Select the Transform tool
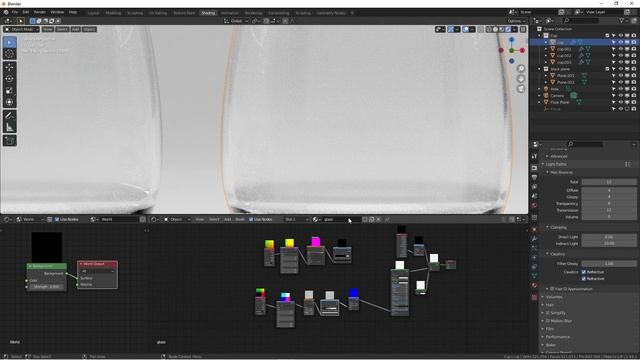The width and height of the screenshot is (640, 360). 10,102
